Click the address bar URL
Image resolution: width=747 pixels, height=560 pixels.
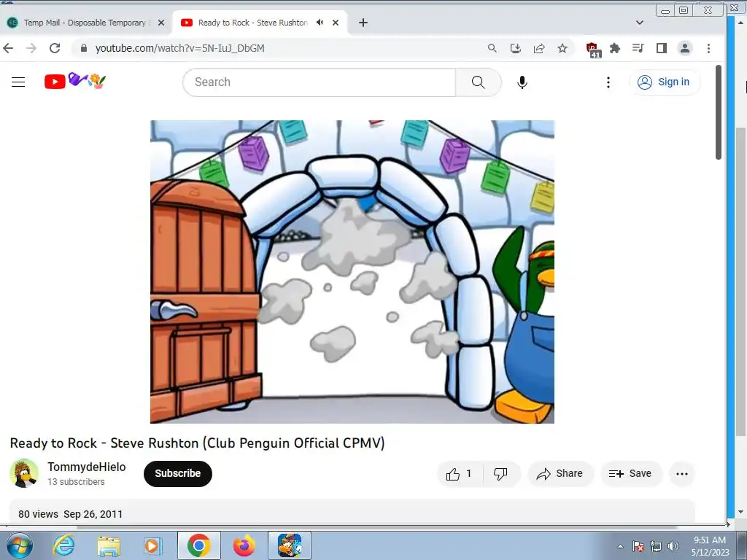(x=179, y=48)
